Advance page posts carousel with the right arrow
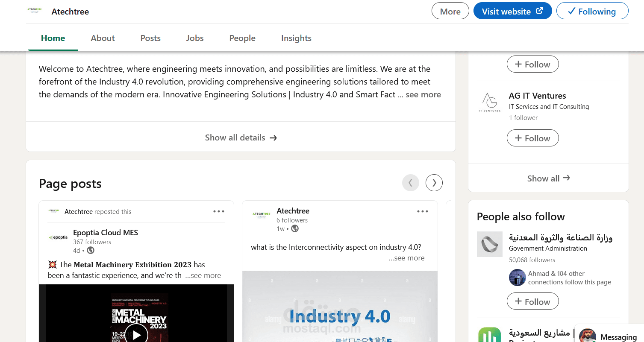The width and height of the screenshot is (644, 342). point(434,183)
